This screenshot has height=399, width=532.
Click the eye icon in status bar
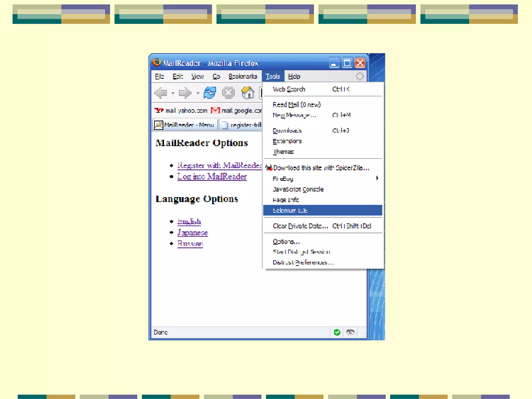[x=350, y=332]
